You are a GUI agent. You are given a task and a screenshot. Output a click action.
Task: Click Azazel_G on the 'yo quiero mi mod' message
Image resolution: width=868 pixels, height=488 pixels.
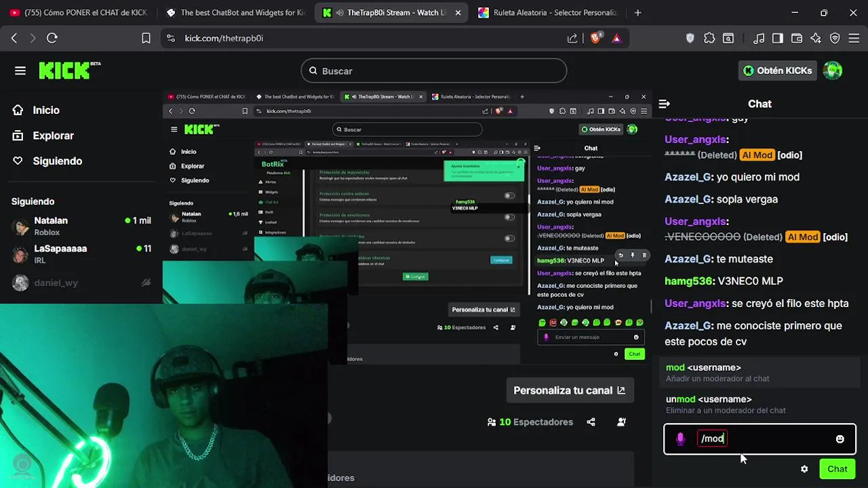click(x=689, y=177)
